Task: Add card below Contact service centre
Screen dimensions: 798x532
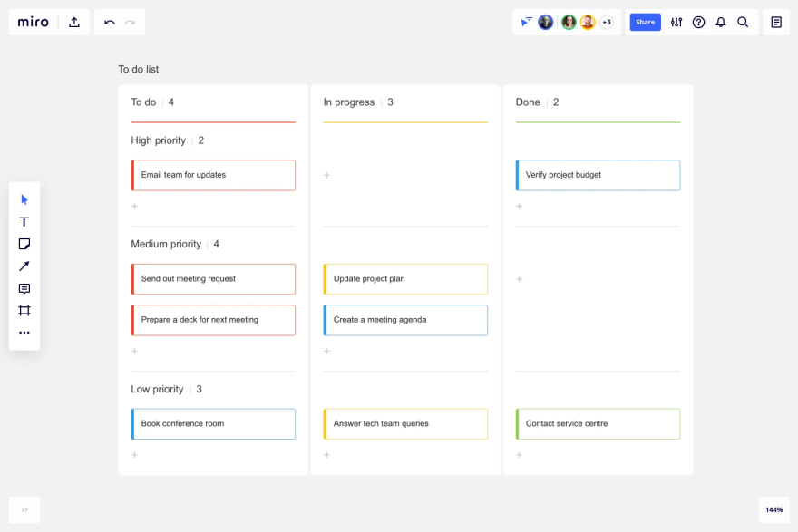Action: click(x=520, y=455)
